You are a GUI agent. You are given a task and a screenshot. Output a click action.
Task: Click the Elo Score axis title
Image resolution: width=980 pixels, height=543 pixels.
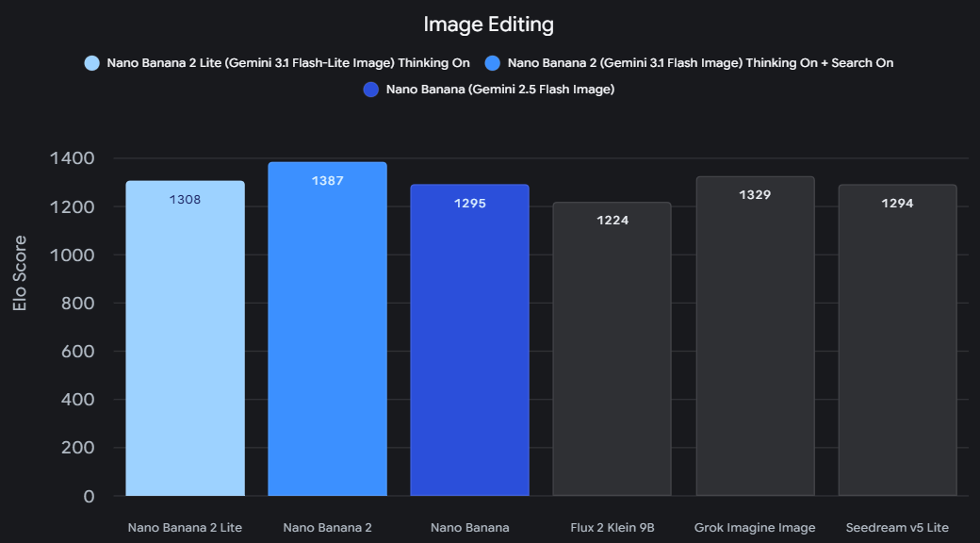pos(20,273)
